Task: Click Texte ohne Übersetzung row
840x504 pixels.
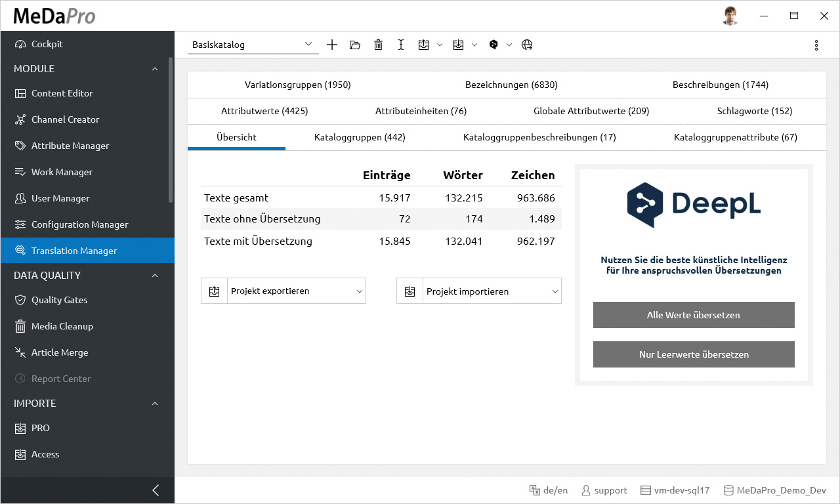Action: [x=381, y=219]
